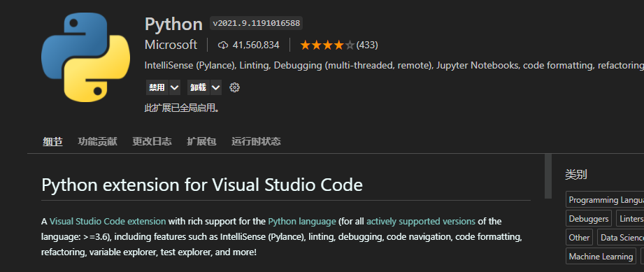
Task: Expand the dropdown arrow beside 禁用
Action: click(x=174, y=87)
